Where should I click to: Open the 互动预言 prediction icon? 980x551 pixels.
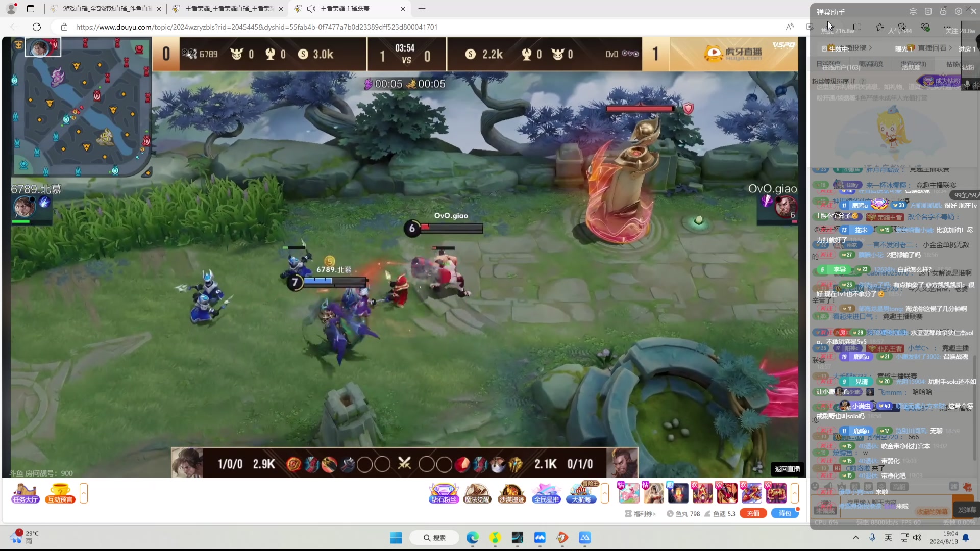pyautogui.click(x=60, y=493)
